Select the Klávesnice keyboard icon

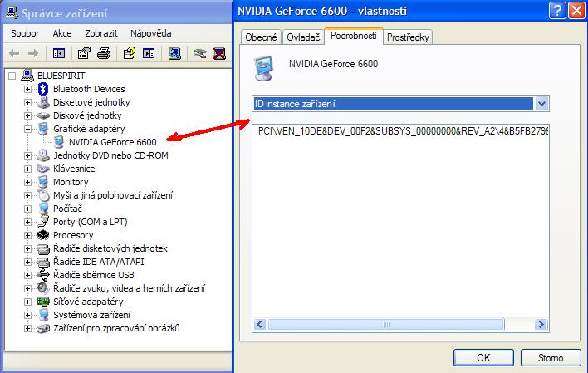click(42, 169)
